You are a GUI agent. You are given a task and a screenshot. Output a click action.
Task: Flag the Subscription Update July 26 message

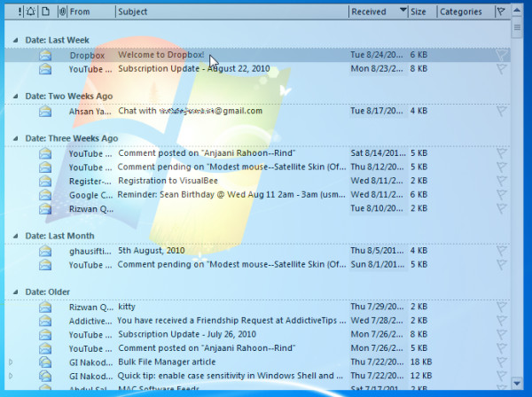click(502, 334)
